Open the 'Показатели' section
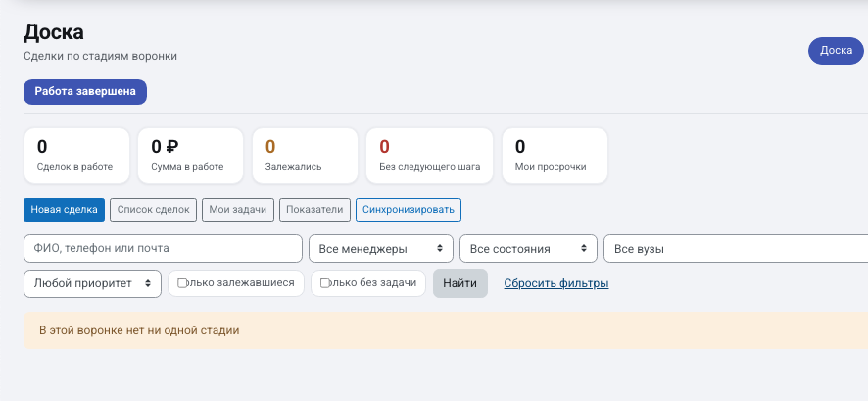Screen dimensions: 868x401 coord(315,210)
